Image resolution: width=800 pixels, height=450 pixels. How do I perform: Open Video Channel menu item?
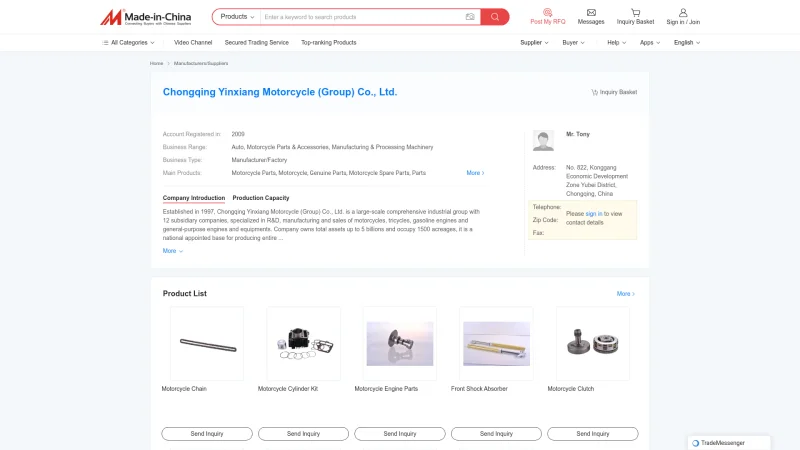coord(193,43)
